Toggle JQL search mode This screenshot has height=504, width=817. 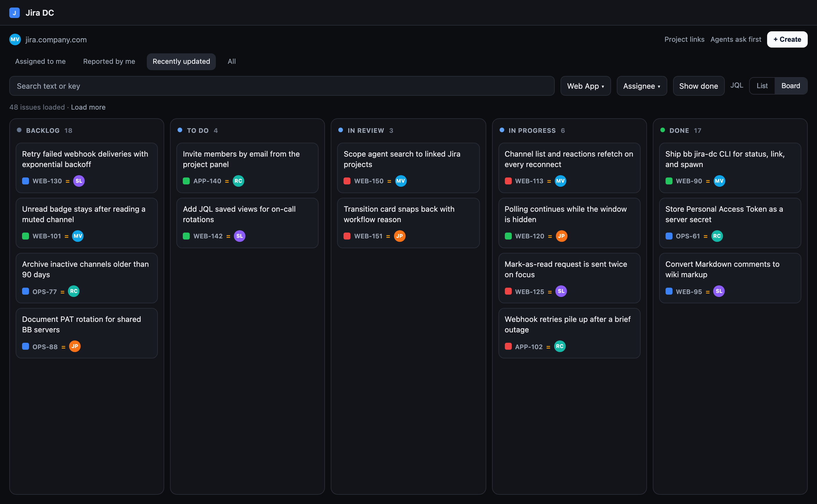(x=737, y=85)
